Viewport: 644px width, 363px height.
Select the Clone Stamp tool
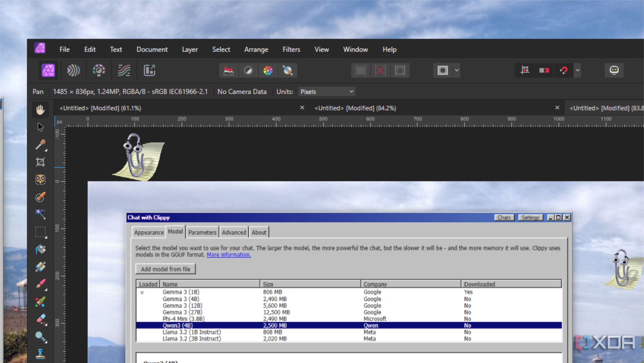(x=40, y=354)
